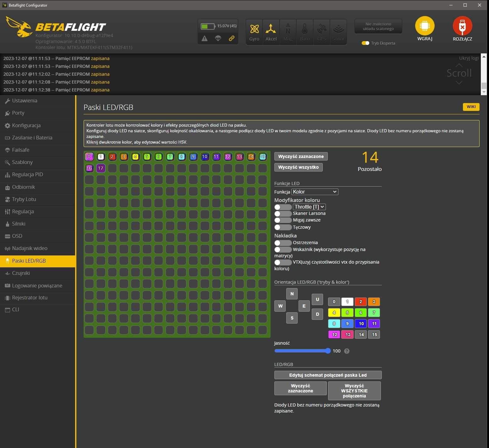This screenshot has height=448, width=489.
Task: Set LED orientation South with S button
Action: (x=292, y=318)
